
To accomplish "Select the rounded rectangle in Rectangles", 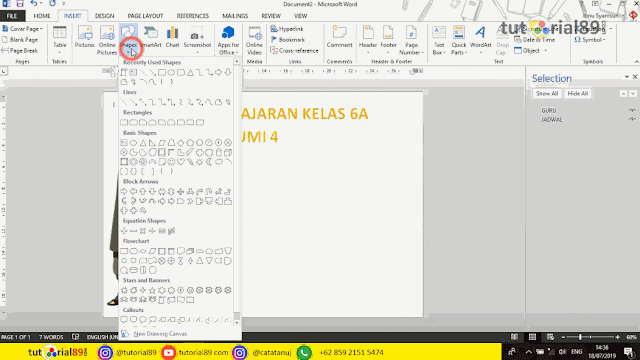I will pyautogui.click(x=133, y=122).
